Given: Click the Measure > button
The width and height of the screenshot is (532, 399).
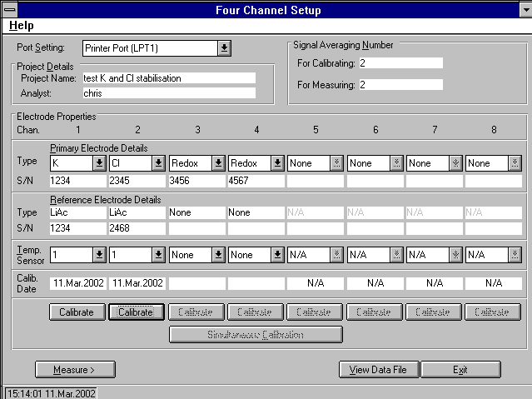Looking at the screenshot, I should point(75,370).
